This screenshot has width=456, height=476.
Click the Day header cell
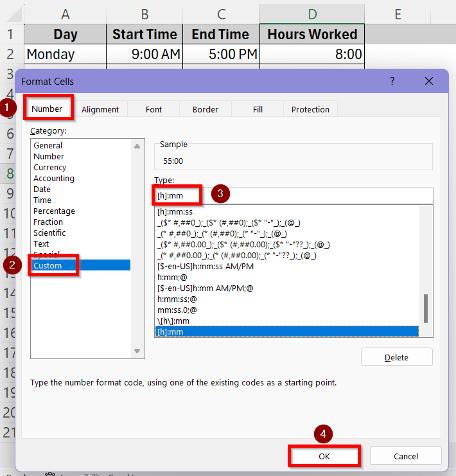[x=66, y=34]
